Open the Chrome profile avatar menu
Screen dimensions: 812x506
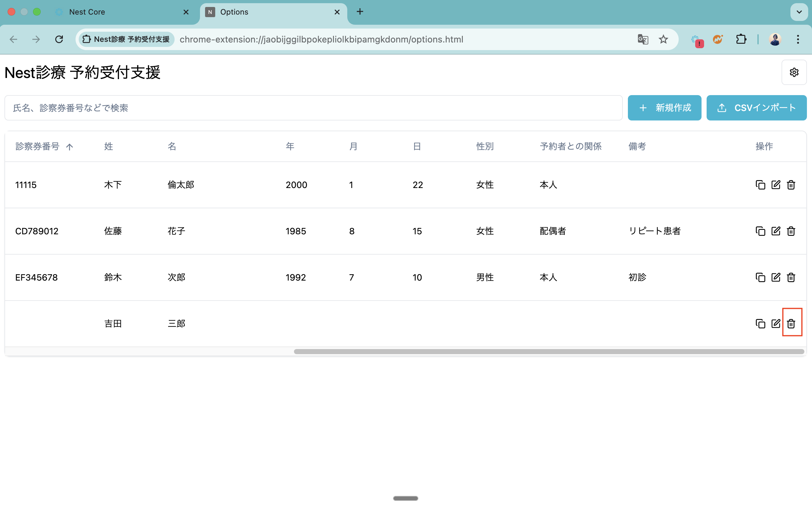pos(775,40)
